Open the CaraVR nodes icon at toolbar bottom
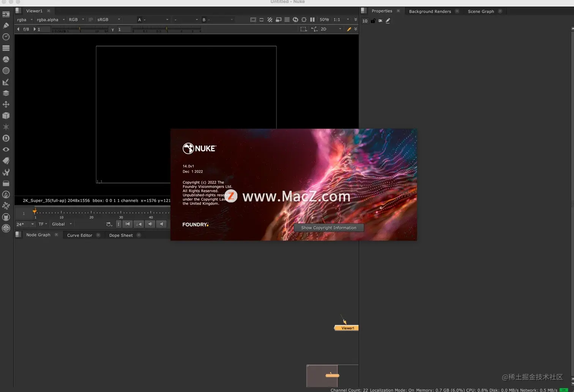Viewport: 574px width, 392px height. (x=6, y=228)
